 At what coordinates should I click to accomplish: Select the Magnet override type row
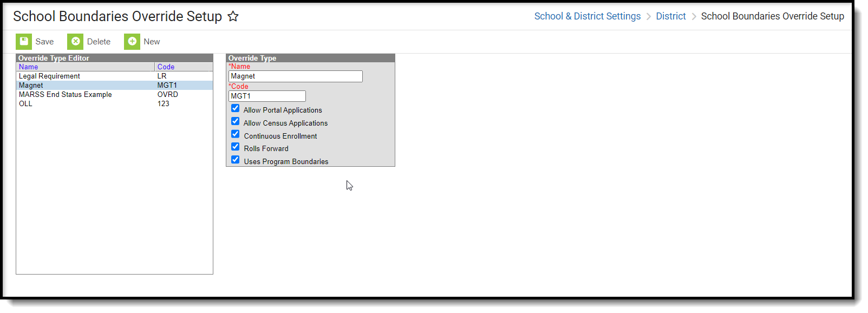(114, 86)
